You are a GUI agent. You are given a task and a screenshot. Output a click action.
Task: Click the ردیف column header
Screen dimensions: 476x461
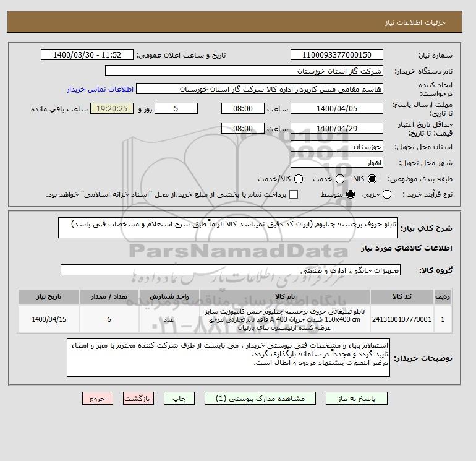443,296
